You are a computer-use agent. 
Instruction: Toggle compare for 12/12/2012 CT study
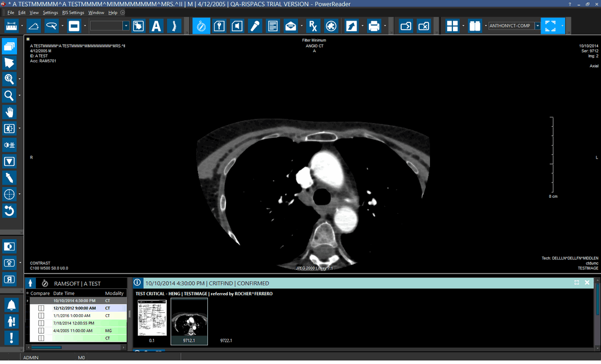click(41, 308)
